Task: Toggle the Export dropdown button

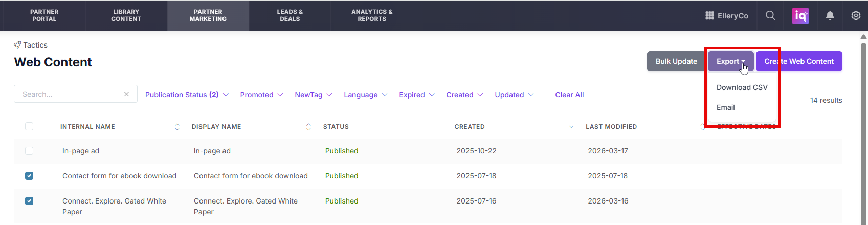Action: coord(730,61)
